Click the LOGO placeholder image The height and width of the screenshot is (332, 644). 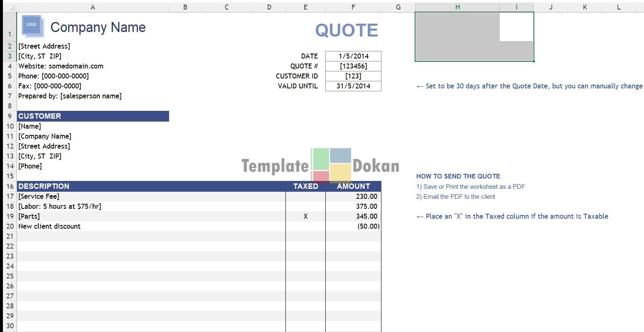(x=32, y=26)
